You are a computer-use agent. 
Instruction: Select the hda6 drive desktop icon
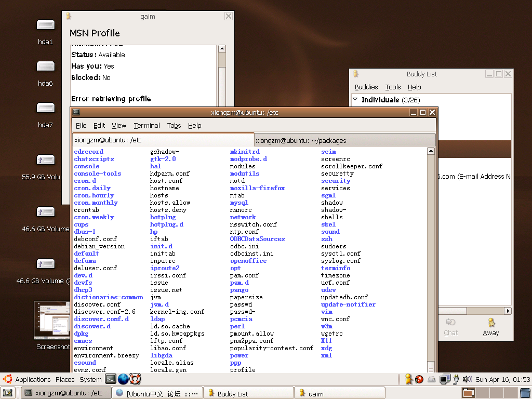(x=46, y=66)
